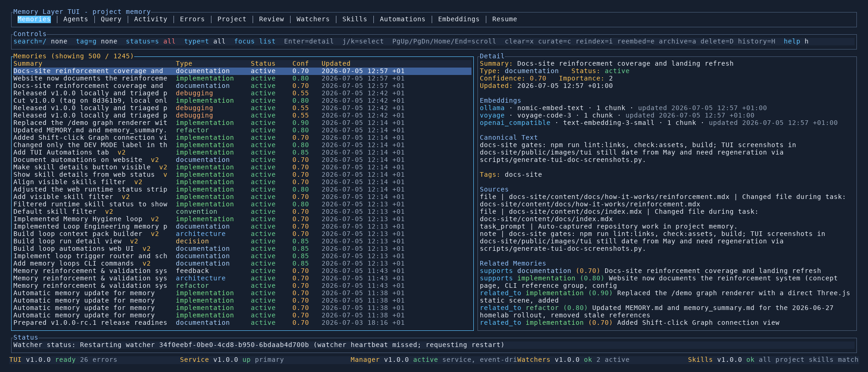
Task: Select the 'Implemented Memory Hygiene loop v2' row
Action: tap(242, 219)
